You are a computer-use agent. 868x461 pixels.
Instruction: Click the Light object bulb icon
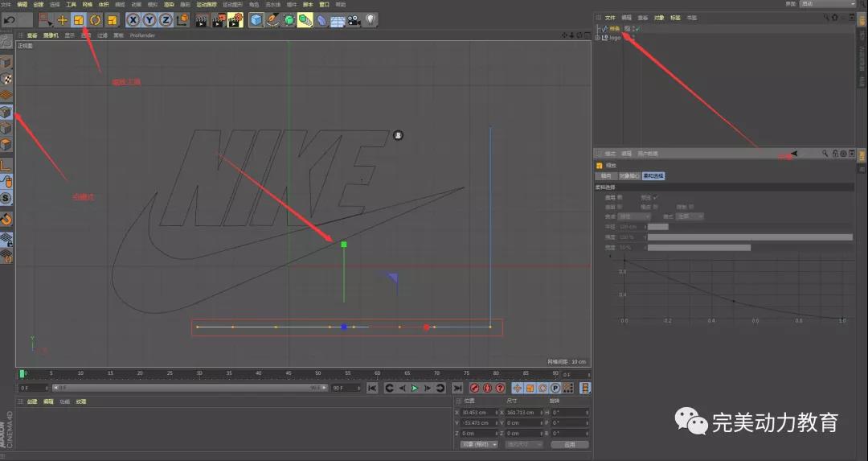click(371, 19)
